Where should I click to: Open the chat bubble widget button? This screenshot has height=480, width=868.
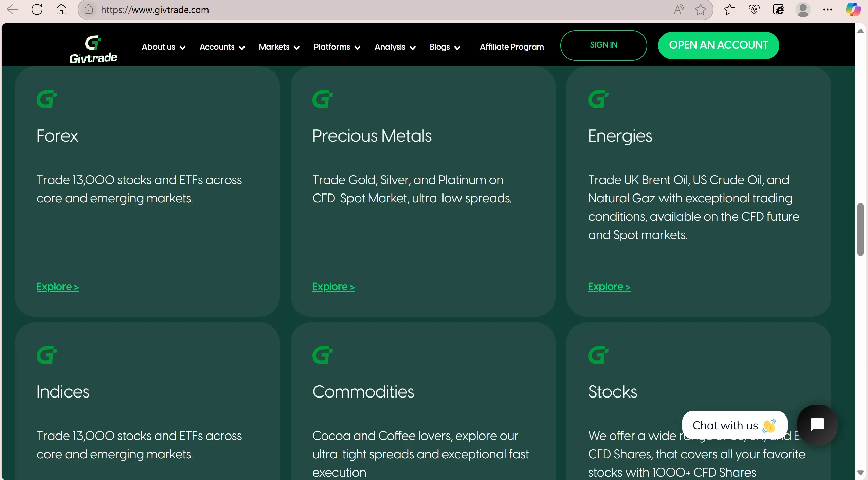point(817,424)
